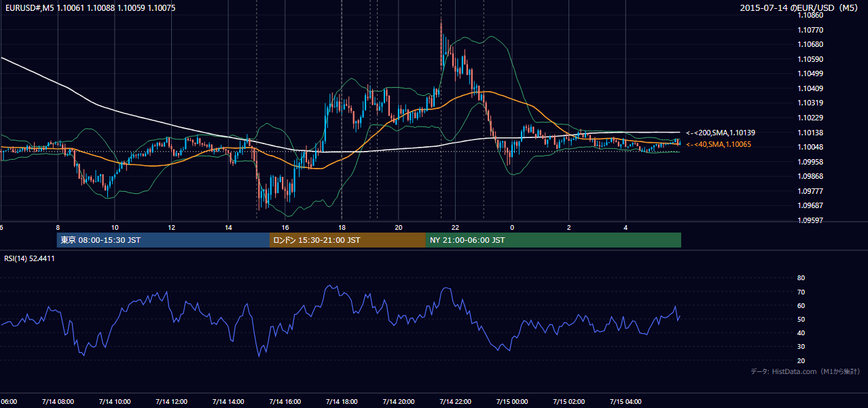Click price axis value 1.10229
The image size is (868, 408).
[810, 118]
